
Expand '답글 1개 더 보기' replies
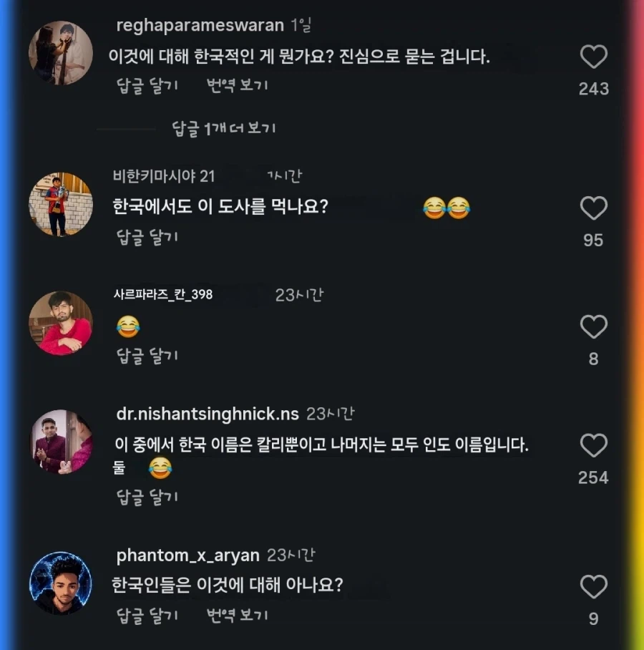point(224,129)
